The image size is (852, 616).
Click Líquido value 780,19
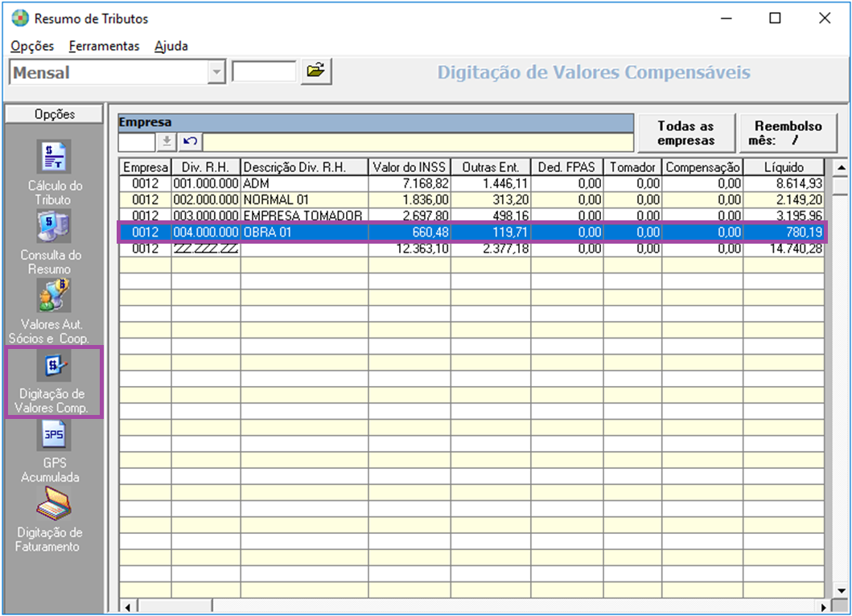pos(805,232)
